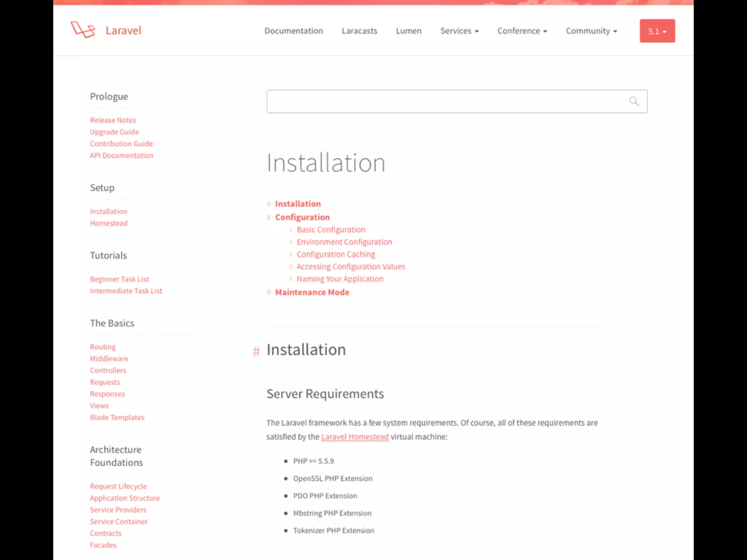Screen dimensions: 747x560
Task: Go to Laracasts in the top navigation
Action: click(359, 31)
